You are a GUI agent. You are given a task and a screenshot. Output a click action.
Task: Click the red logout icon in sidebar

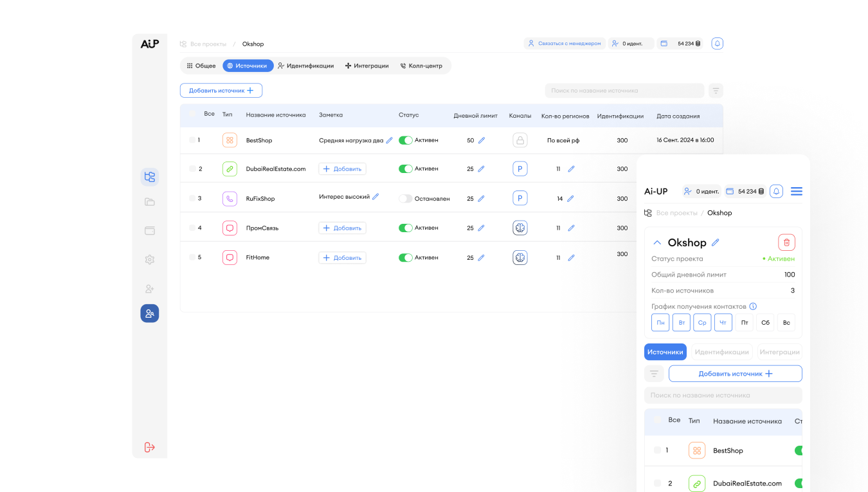tap(150, 447)
